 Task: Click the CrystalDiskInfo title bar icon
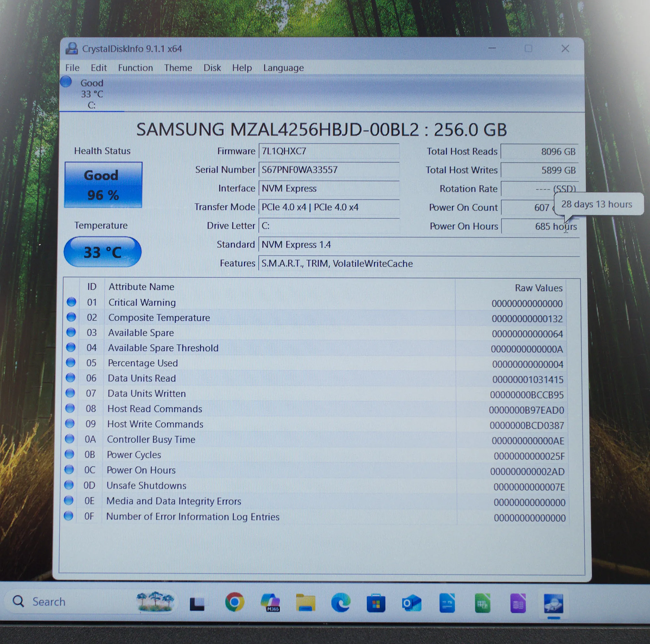72,49
